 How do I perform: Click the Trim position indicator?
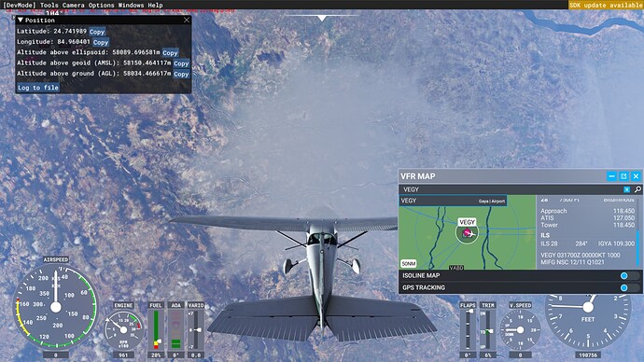[487, 329]
